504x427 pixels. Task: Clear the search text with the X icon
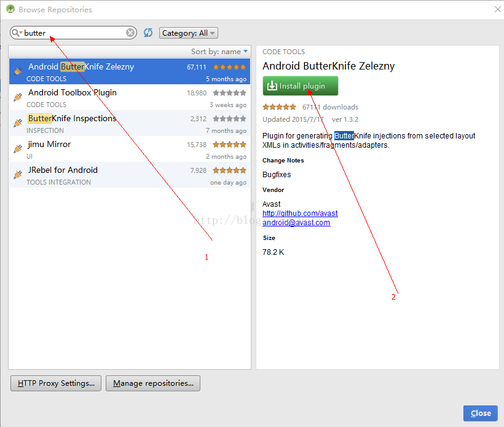130,33
